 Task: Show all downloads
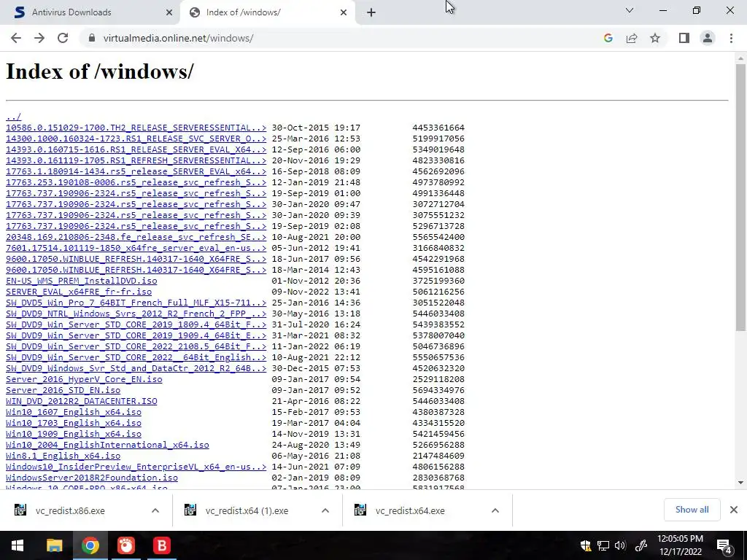pyautogui.click(x=692, y=510)
